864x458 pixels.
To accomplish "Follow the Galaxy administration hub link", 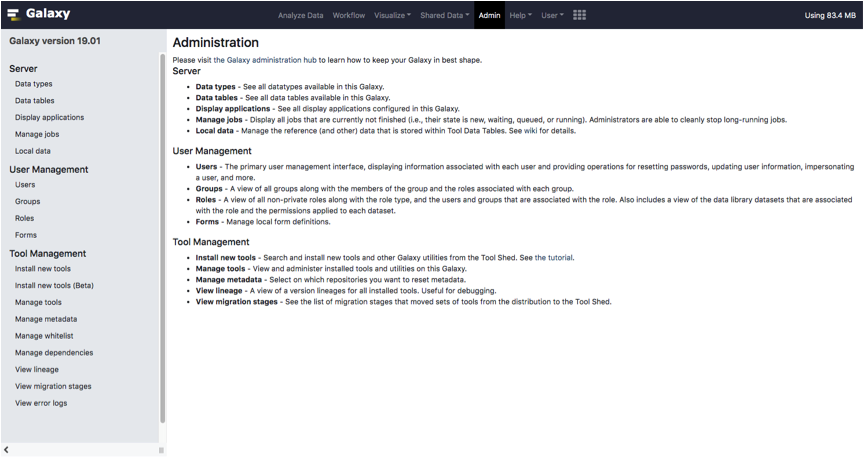I will [265, 60].
